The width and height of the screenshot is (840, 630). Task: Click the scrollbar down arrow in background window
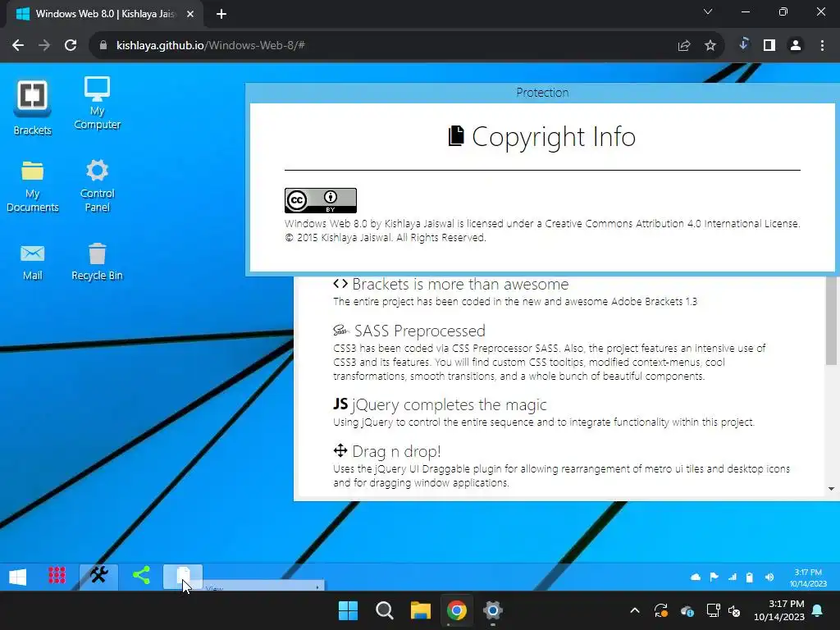(831, 489)
